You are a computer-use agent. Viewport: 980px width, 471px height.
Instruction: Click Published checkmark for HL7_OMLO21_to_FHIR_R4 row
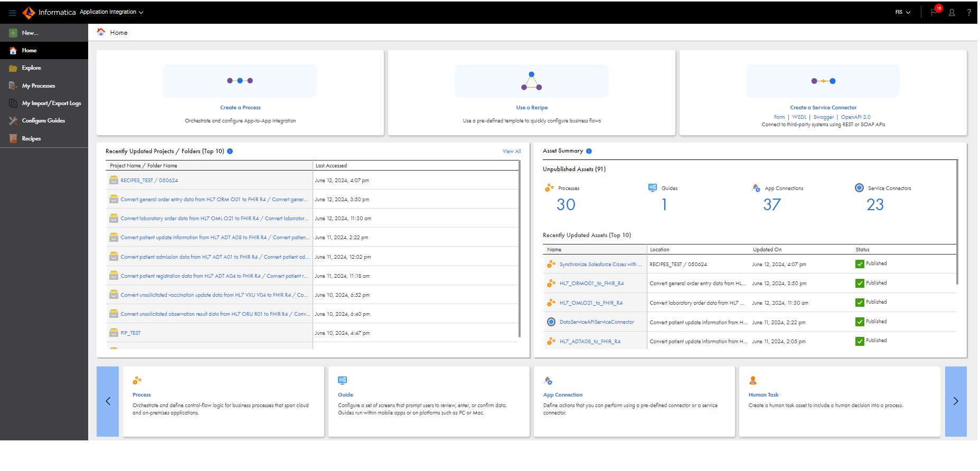[860, 303]
